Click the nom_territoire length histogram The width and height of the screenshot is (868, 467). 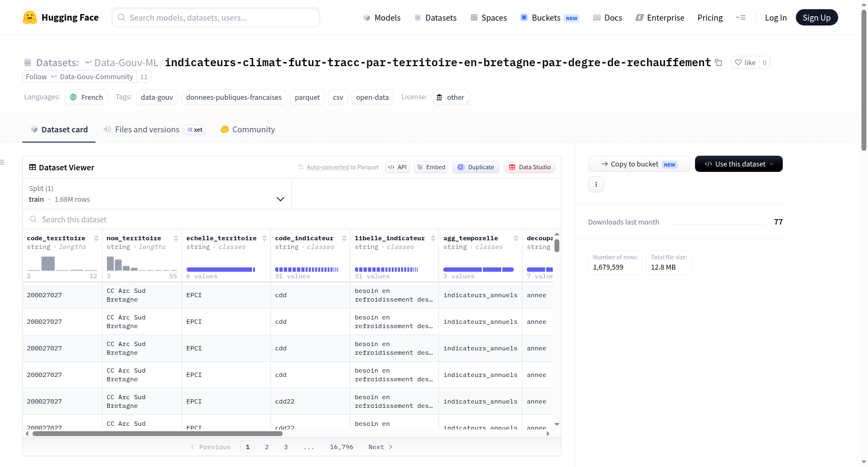(x=142, y=263)
